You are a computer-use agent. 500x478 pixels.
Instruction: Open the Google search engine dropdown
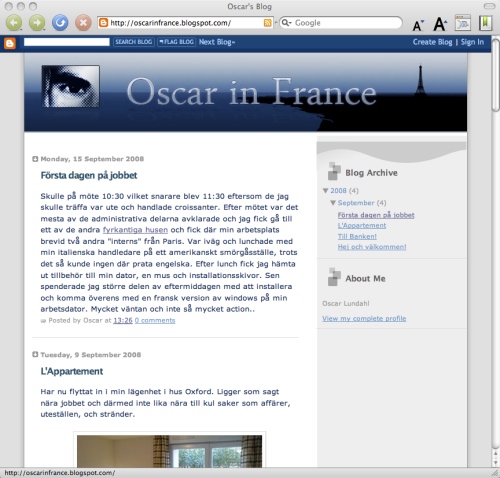point(286,23)
